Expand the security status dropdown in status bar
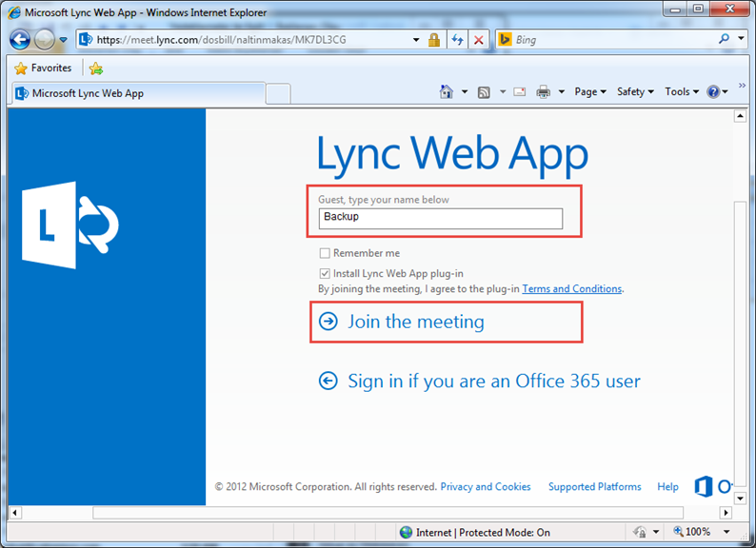Screen dimensions: 756x548 click(656, 532)
